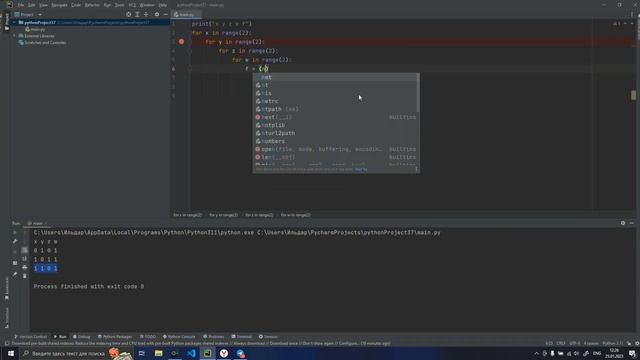Choose 'nturl2path' from completion list

pos(336,133)
